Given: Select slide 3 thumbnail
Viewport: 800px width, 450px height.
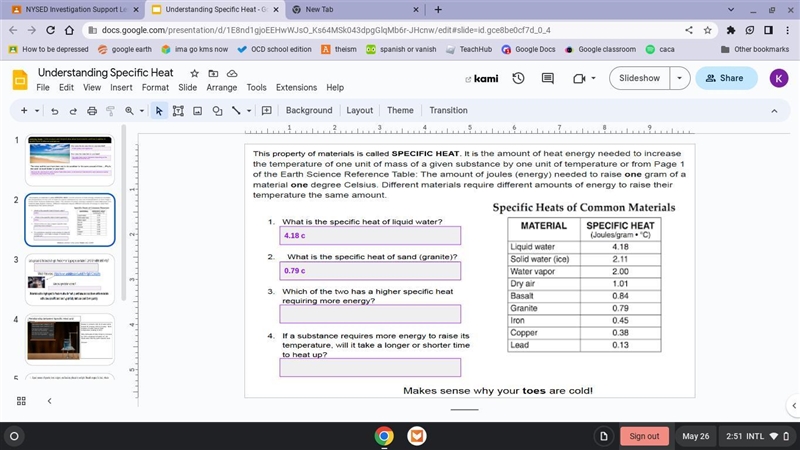Looking at the screenshot, I should tap(70, 280).
